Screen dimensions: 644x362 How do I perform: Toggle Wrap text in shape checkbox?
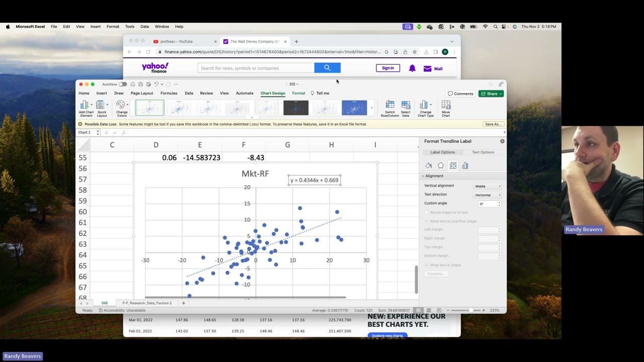click(427, 265)
